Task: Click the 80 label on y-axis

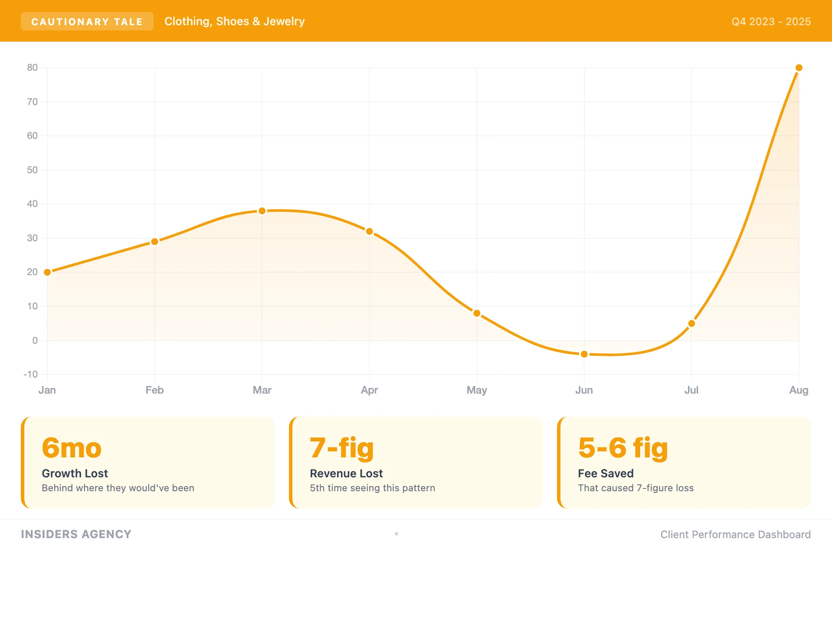Action: pos(33,67)
